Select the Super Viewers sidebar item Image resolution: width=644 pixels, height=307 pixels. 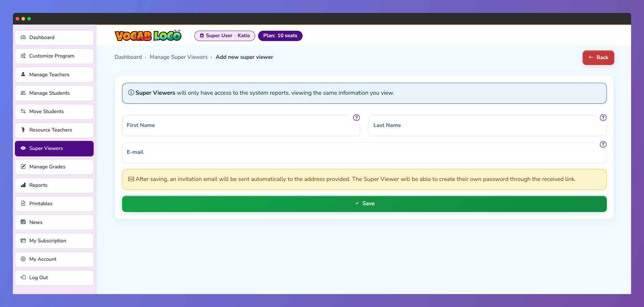[x=54, y=148]
